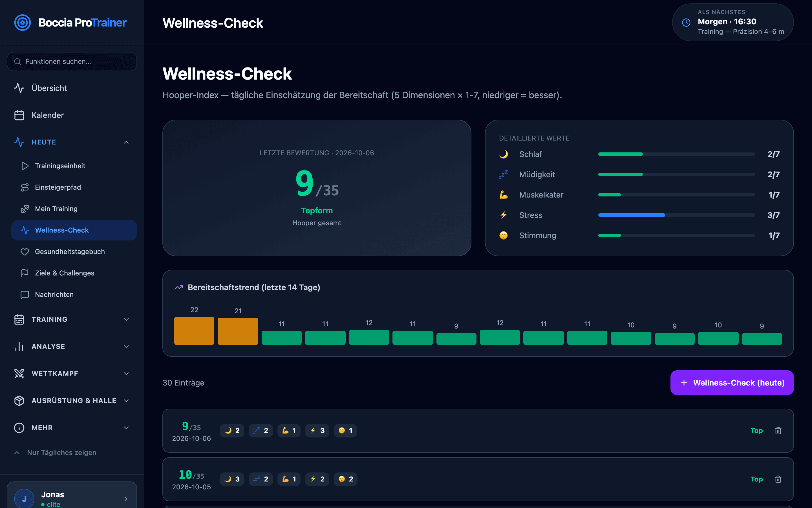Collapse the HEUTE section chevron
The height and width of the screenshot is (508, 812).
[x=126, y=143]
